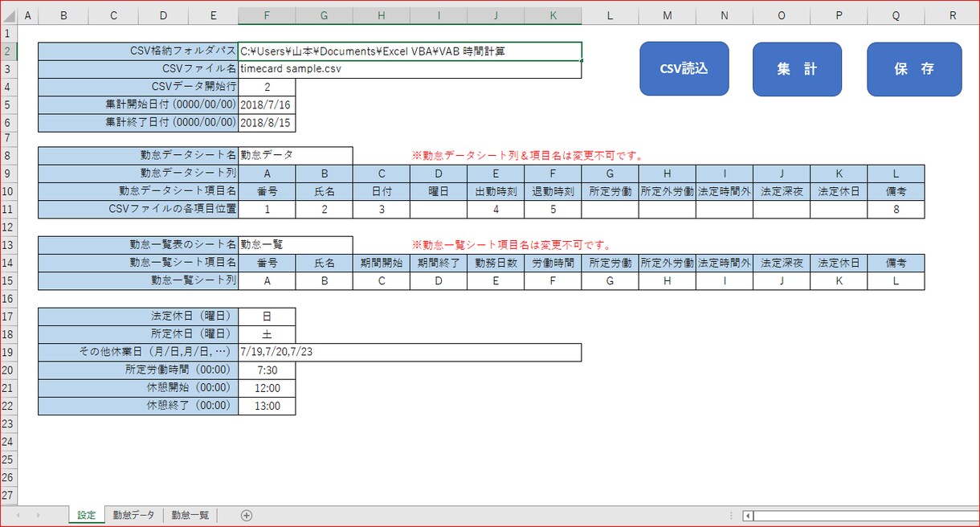Screen dimensions: 980x527
Task: Select the 勤怠データ sheet name cell in row 8
Action: [x=296, y=155]
